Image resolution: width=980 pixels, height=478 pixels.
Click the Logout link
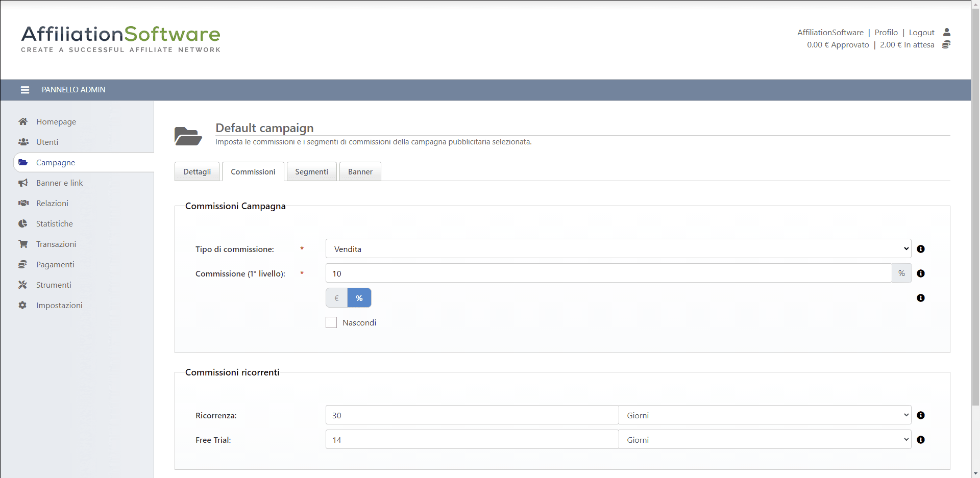pyautogui.click(x=921, y=33)
